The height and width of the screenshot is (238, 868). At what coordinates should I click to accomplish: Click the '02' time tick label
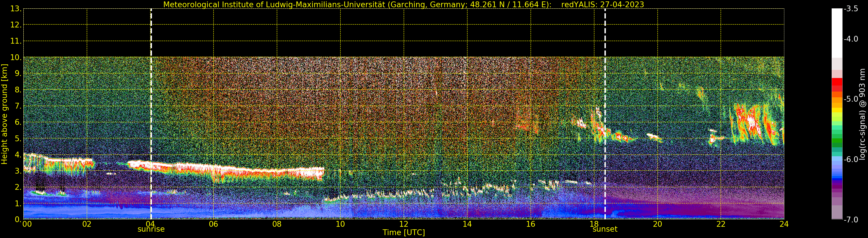pos(87,224)
